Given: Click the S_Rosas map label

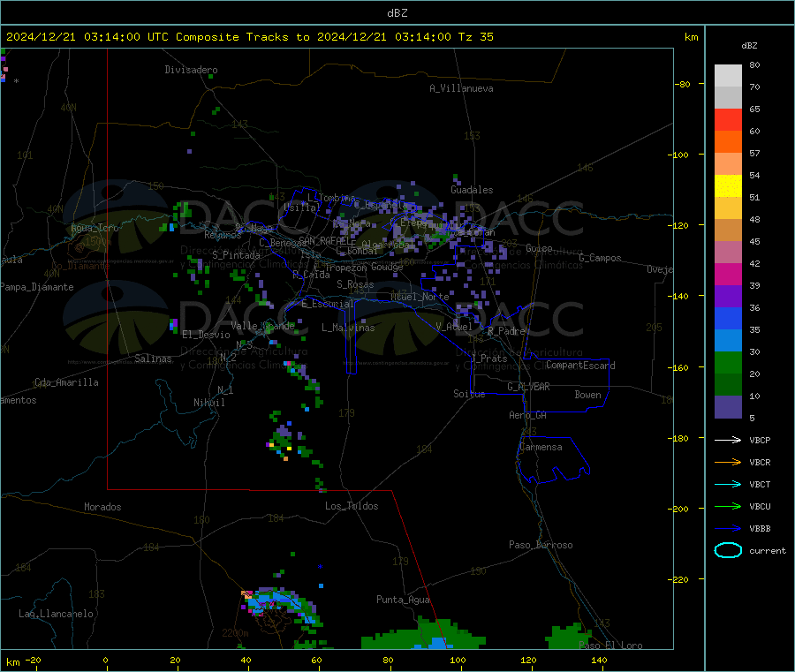Looking at the screenshot, I should point(355,285).
